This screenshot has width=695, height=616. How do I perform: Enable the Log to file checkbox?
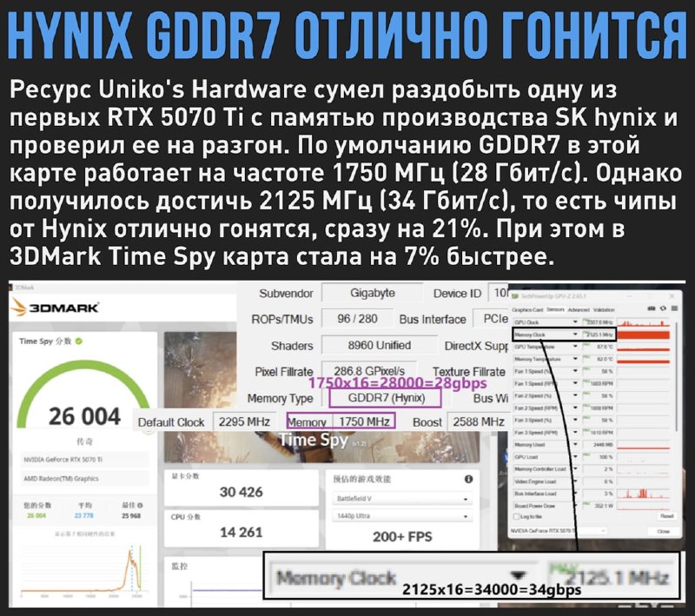[x=516, y=516]
